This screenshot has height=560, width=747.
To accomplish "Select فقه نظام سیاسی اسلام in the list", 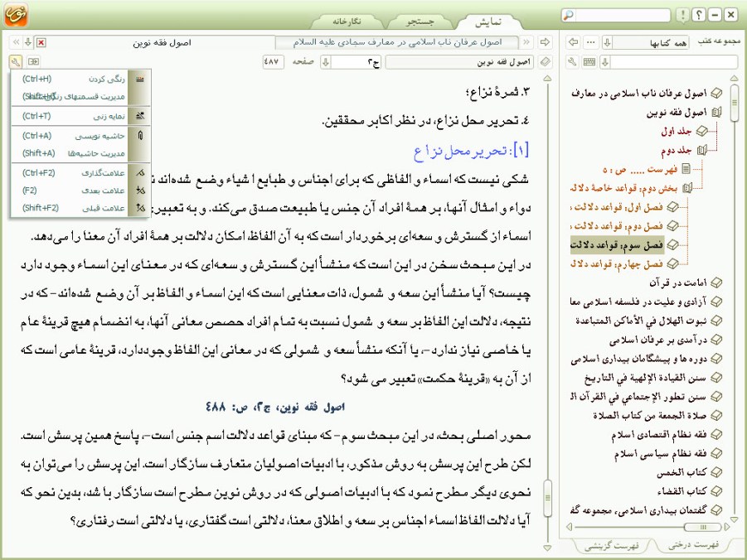I will click(660, 453).
